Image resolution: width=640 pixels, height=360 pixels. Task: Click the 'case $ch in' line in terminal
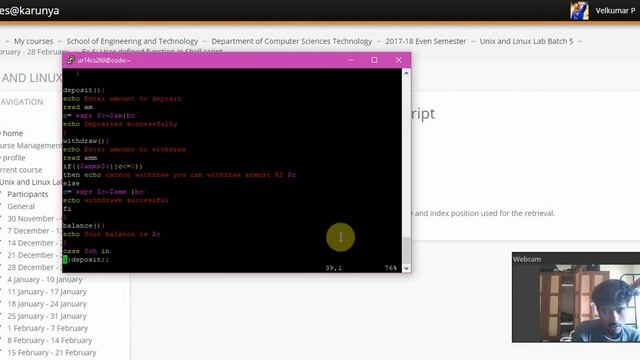(x=86, y=251)
